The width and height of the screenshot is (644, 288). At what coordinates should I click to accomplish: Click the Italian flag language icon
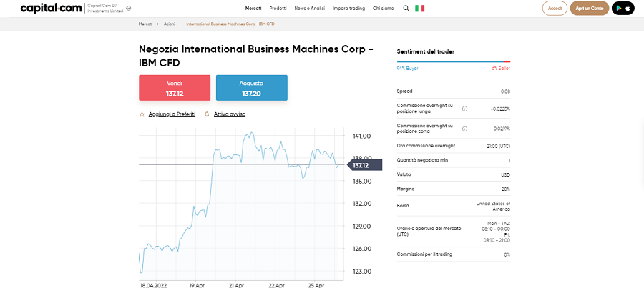point(420,8)
